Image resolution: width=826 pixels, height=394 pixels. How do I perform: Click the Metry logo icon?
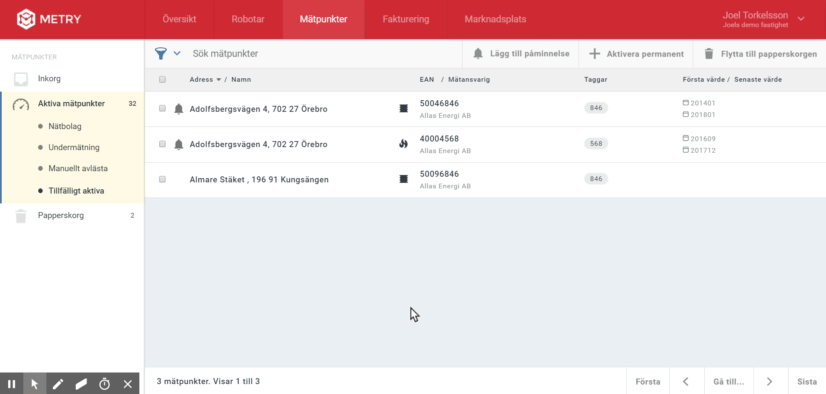[25, 19]
